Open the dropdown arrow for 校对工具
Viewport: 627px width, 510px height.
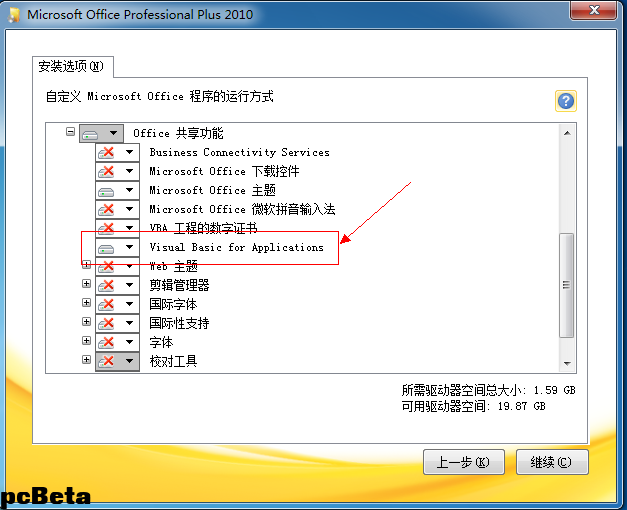point(129,361)
